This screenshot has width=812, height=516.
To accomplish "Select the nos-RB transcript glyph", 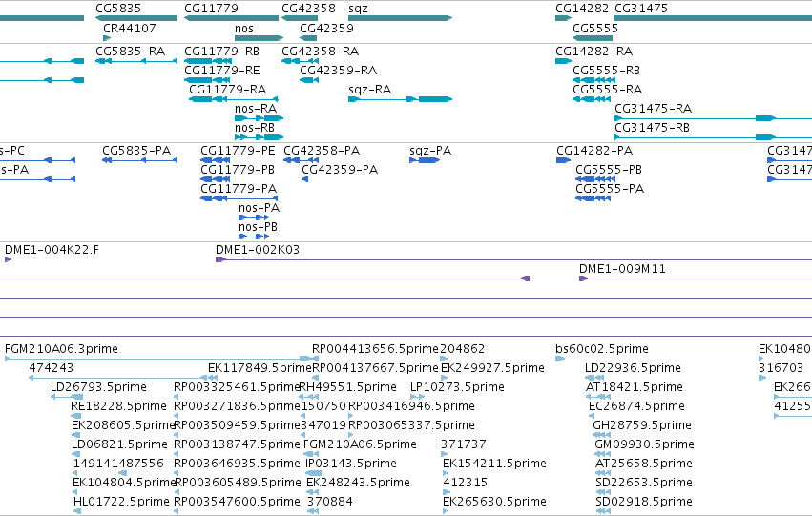I will click(259, 137).
